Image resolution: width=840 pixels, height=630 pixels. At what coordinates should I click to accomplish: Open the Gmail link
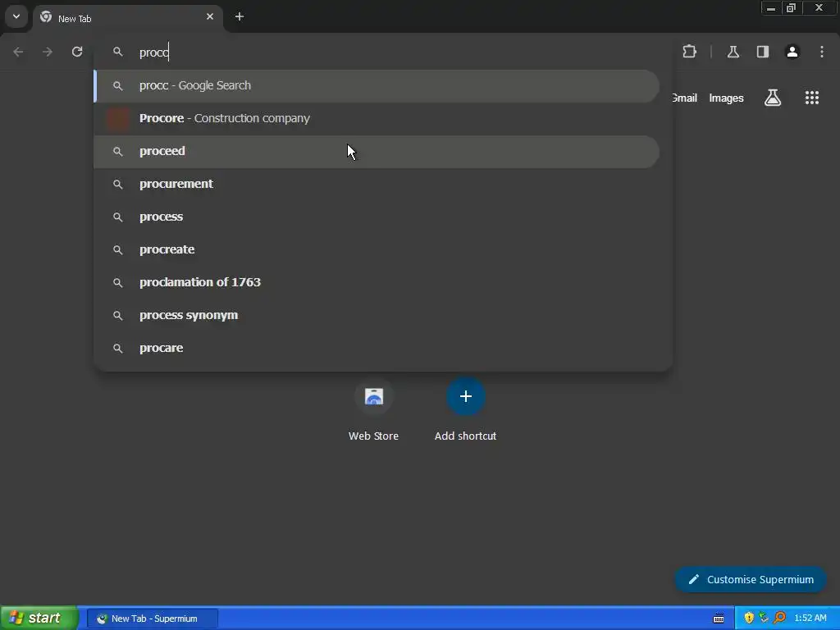click(x=685, y=98)
